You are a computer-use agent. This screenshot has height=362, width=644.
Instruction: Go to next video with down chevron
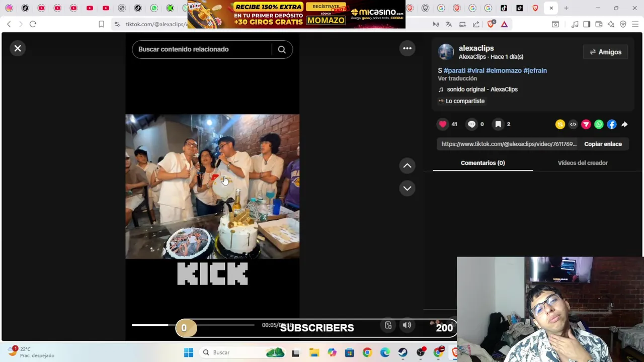[x=407, y=188]
